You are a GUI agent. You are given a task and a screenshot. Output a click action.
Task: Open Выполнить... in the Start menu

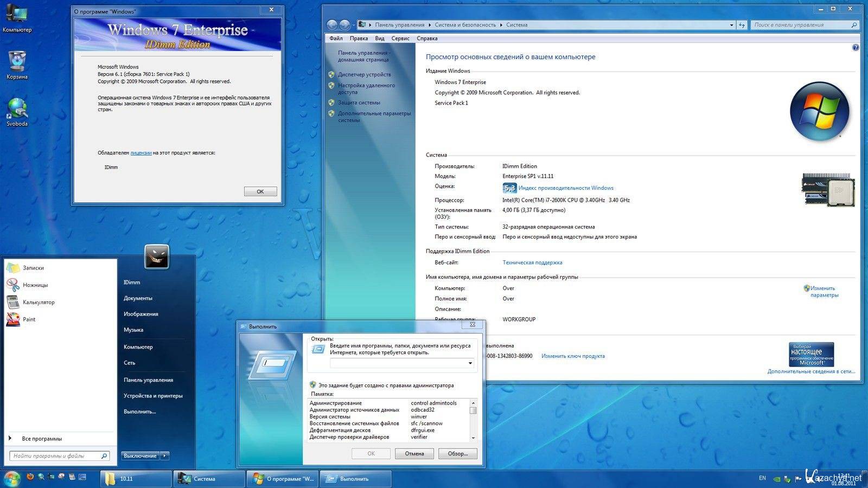click(x=139, y=412)
